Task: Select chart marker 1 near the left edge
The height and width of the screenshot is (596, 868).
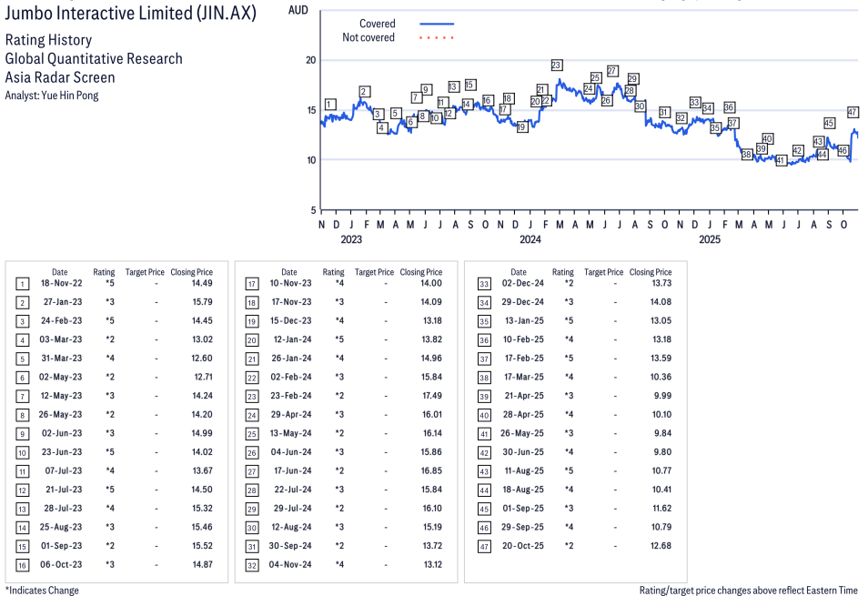Action: (330, 104)
